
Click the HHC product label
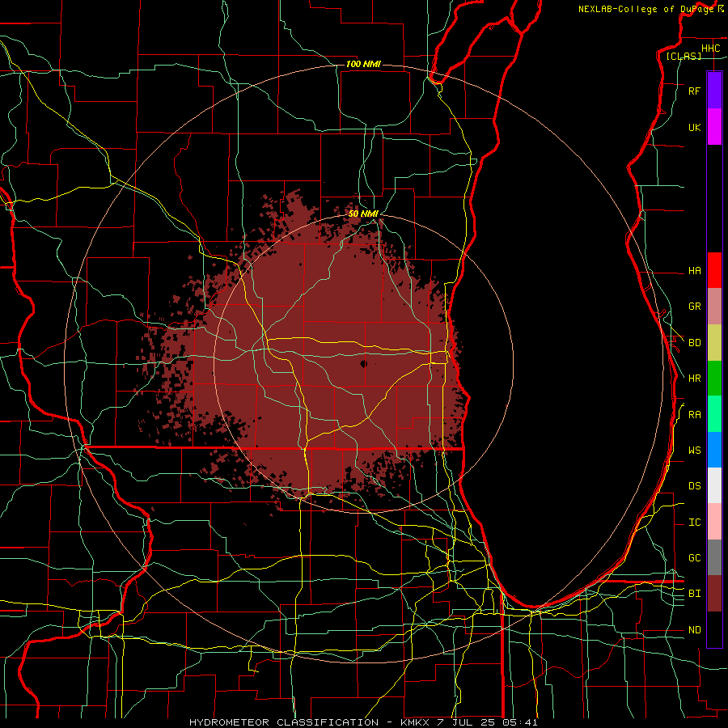[710, 49]
